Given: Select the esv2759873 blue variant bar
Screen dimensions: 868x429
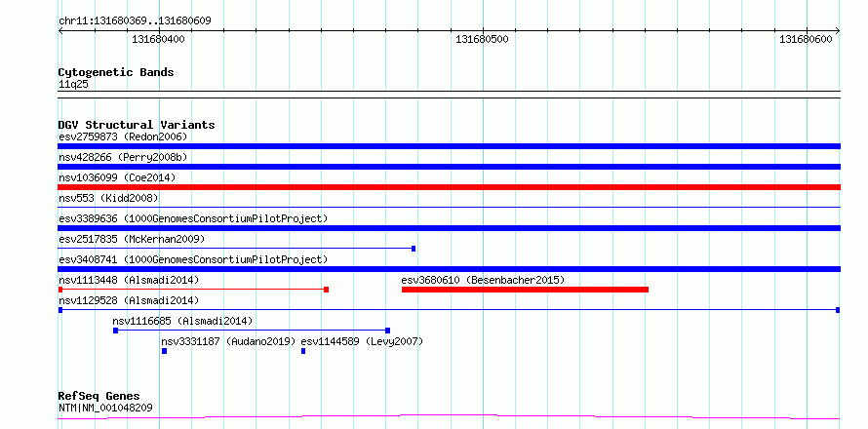Looking at the screenshot, I should click(x=449, y=146).
